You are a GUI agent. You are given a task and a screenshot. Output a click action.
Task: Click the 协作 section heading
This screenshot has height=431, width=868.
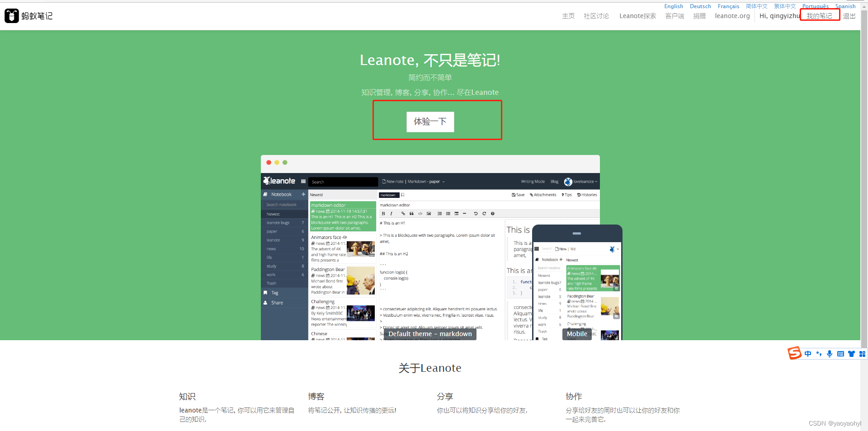pos(574,396)
